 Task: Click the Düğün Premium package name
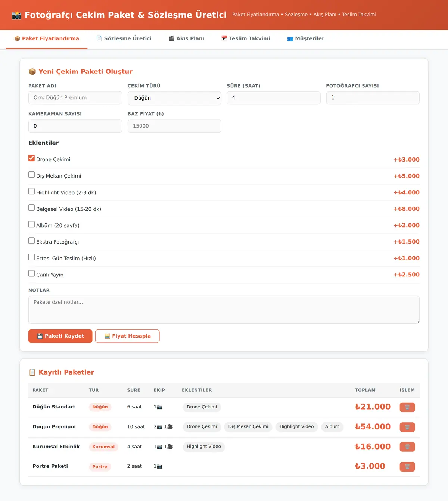click(x=54, y=427)
